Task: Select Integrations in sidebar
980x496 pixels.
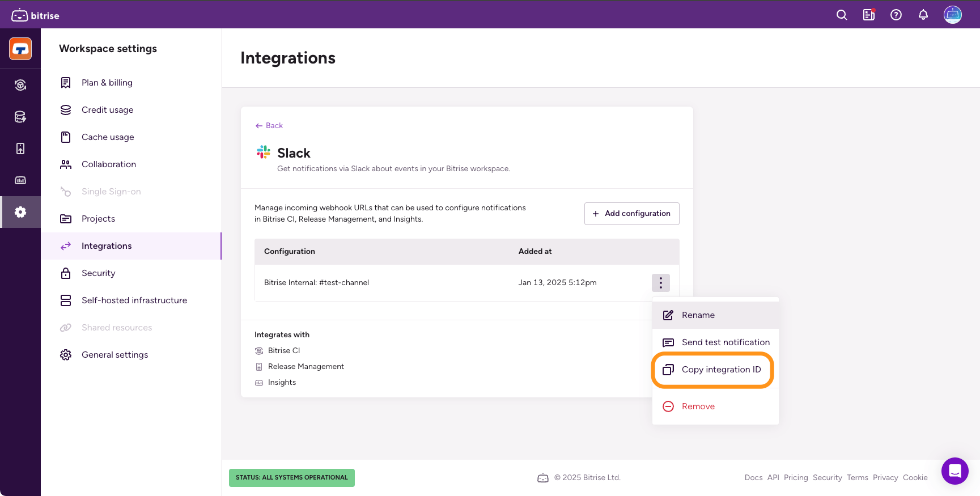Action: click(x=131, y=246)
